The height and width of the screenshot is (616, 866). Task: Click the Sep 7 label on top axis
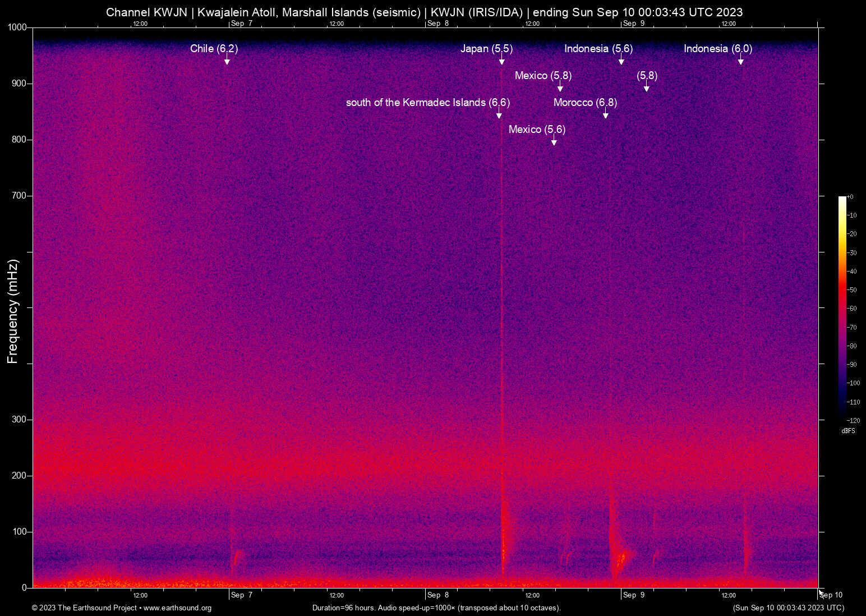[x=242, y=24]
